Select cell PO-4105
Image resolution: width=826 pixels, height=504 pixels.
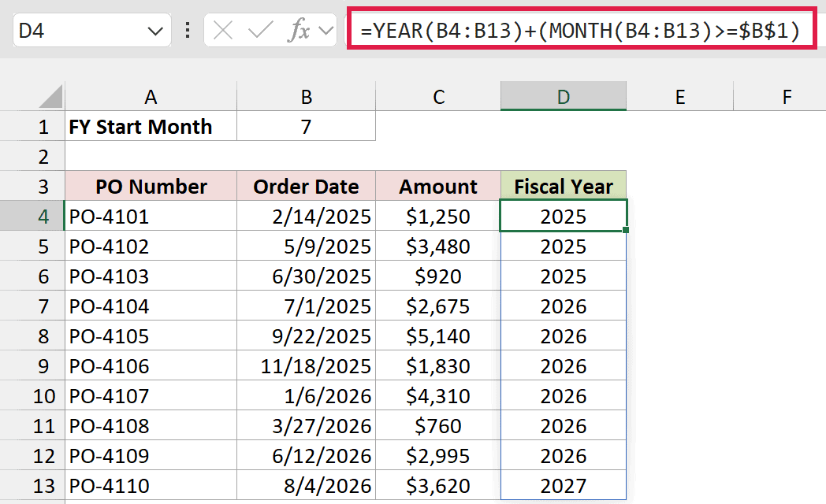tap(151, 336)
